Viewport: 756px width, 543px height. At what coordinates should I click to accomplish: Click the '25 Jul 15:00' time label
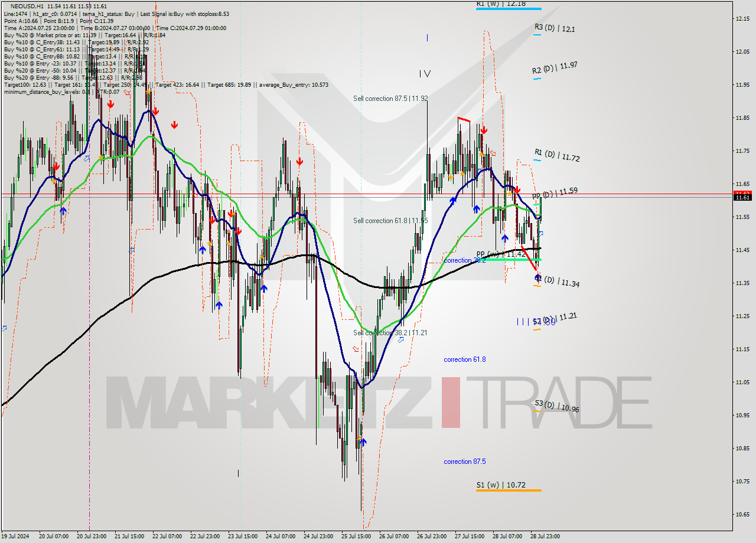pyautogui.click(x=356, y=537)
